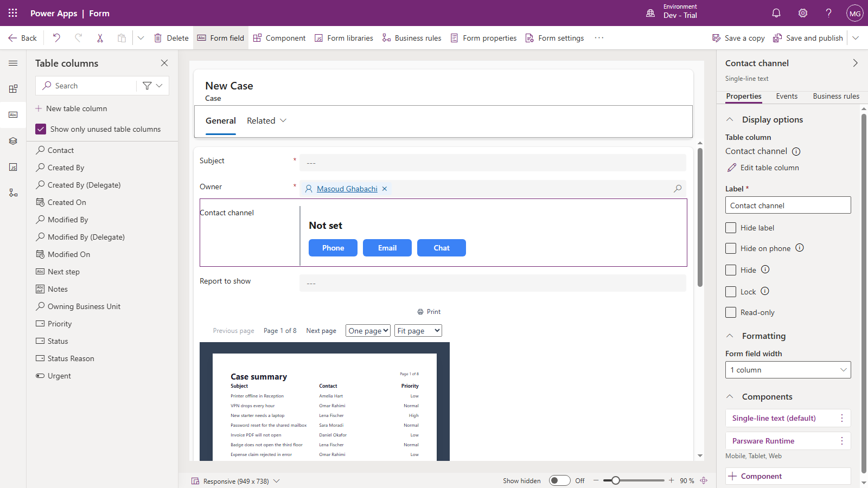Open the app launcher waffle icon
Viewport: 868px width, 488px height.
tap(13, 13)
